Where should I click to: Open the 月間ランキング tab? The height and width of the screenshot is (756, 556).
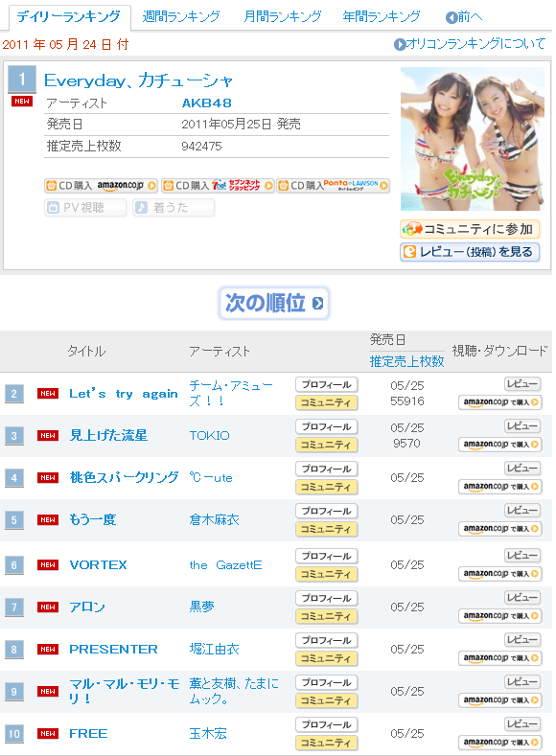tap(283, 17)
